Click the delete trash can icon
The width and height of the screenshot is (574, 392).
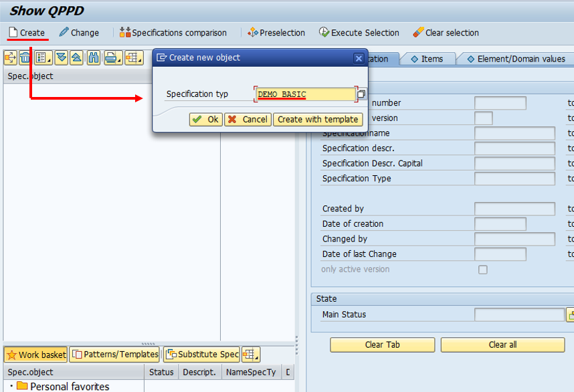pyautogui.click(x=25, y=58)
